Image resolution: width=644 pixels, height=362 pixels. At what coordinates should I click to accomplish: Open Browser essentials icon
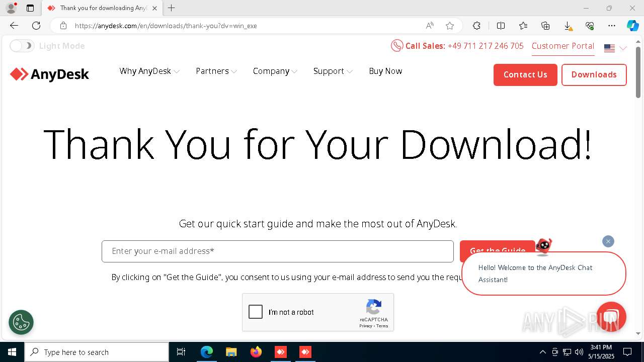tap(590, 26)
